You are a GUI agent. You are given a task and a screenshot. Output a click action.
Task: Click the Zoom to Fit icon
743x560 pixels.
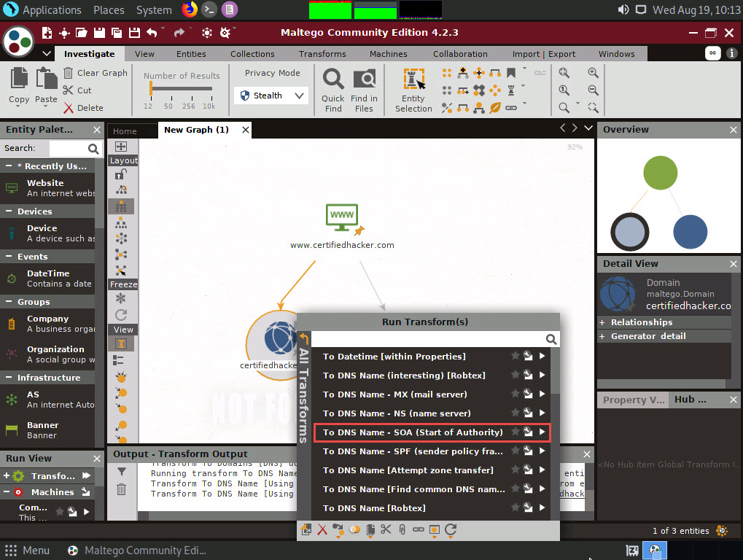(564, 72)
